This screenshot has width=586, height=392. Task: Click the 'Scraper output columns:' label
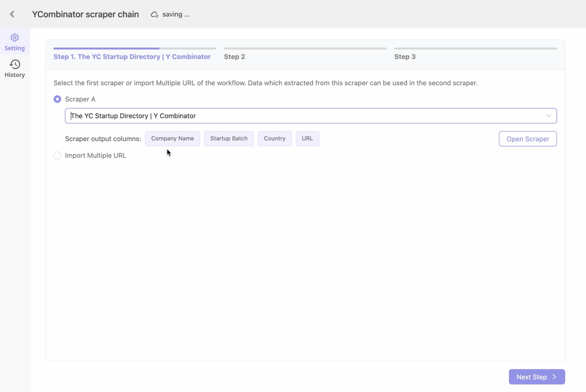[103, 139]
